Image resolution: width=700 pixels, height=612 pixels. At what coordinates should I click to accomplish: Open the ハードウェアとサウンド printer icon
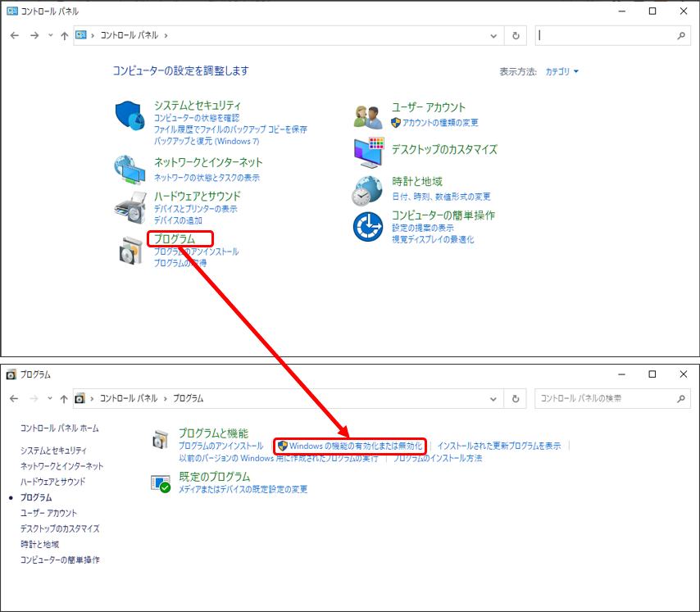tap(130, 208)
